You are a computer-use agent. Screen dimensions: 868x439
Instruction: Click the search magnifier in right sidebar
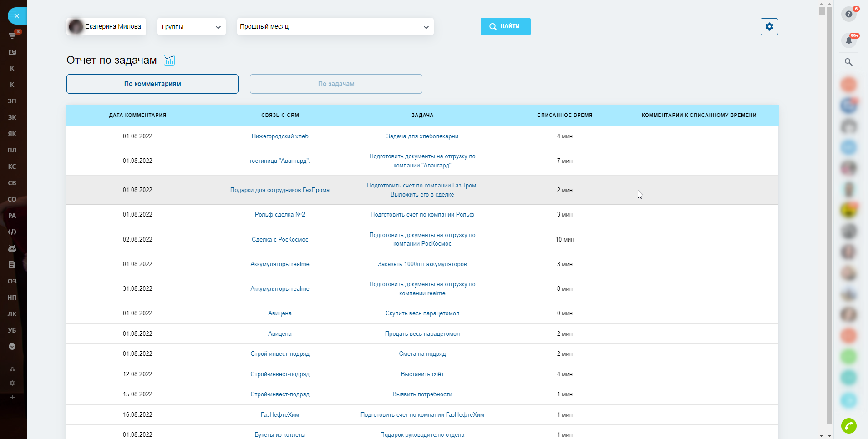click(848, 62)
